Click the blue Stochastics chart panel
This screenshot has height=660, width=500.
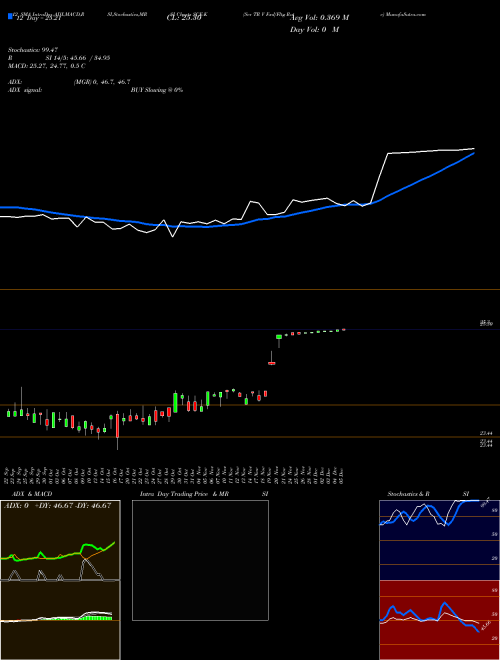[x=439, y=540]
